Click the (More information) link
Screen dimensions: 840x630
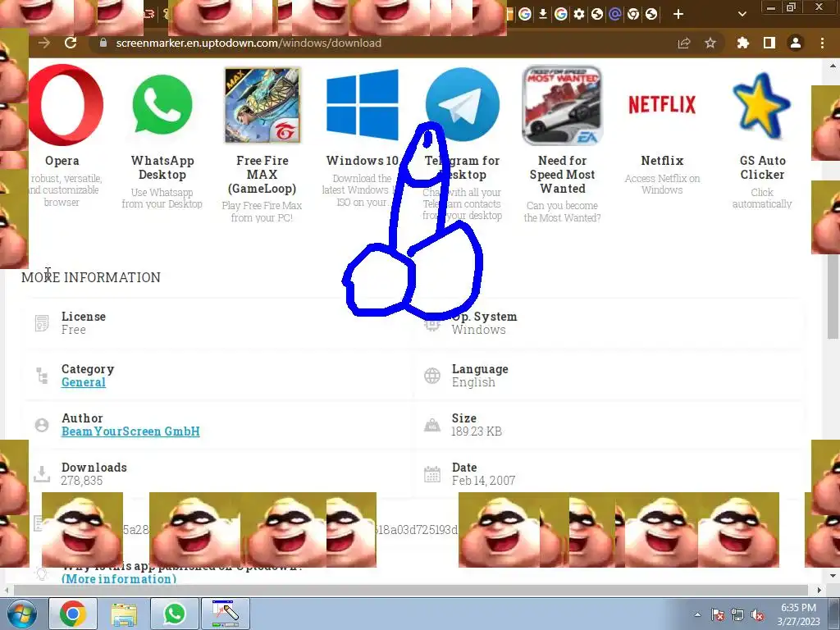click(x=119, y=578)
